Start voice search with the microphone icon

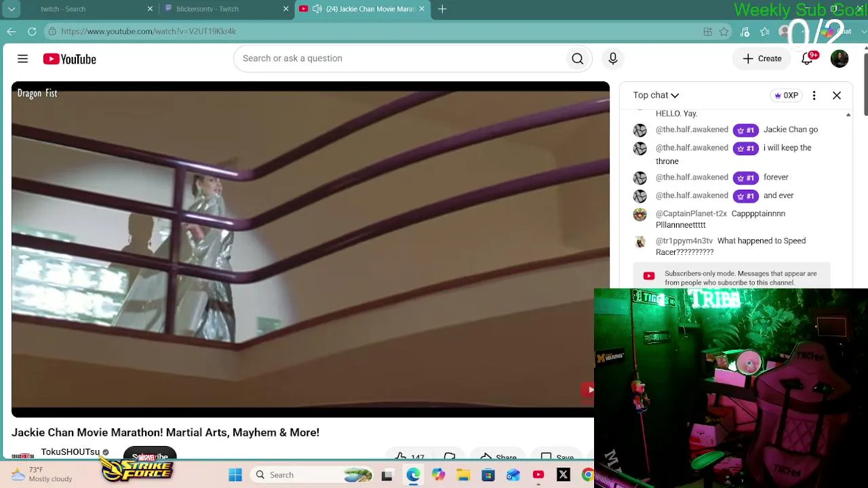613,59
